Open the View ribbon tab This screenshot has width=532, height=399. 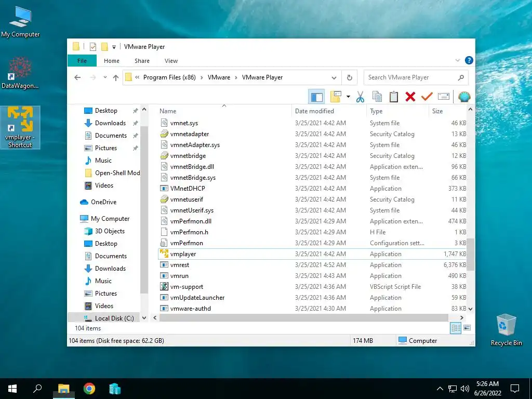(171, 61)
